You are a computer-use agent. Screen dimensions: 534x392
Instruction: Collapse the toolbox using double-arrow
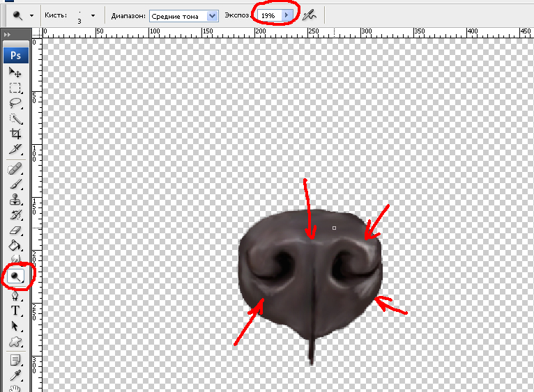click(x=7, y=33)
